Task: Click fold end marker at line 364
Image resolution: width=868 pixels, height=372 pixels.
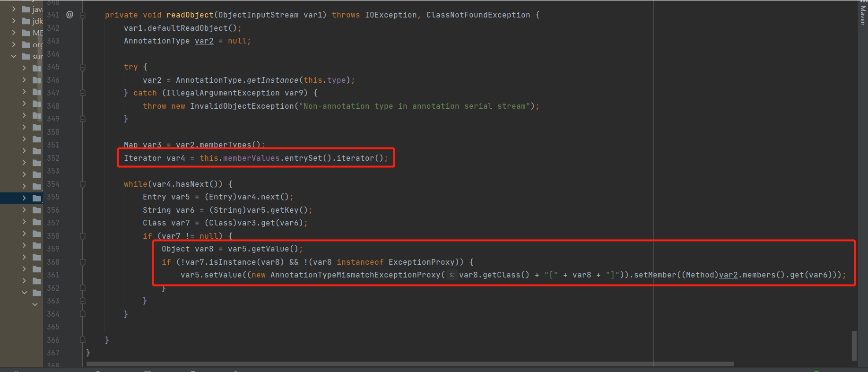Action: pyautogui.click(x=83, y=314)
